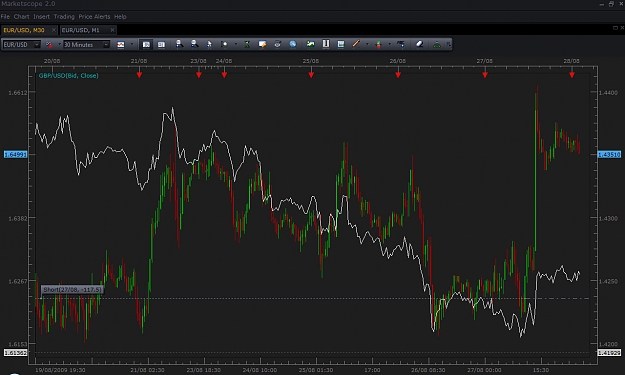The width and height of the screenshot is (625, 375).
Task: Restore the chart panel using small window icon
Action: pos(615,27)
